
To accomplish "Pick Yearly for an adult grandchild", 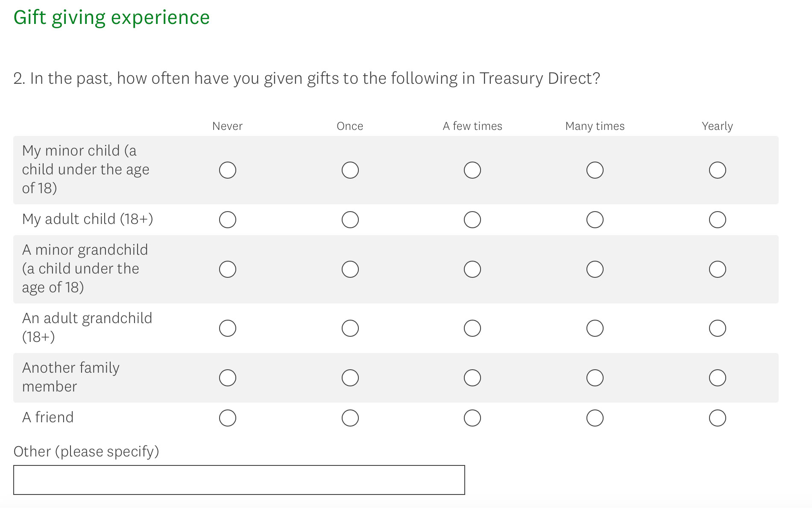I will 717,328.
